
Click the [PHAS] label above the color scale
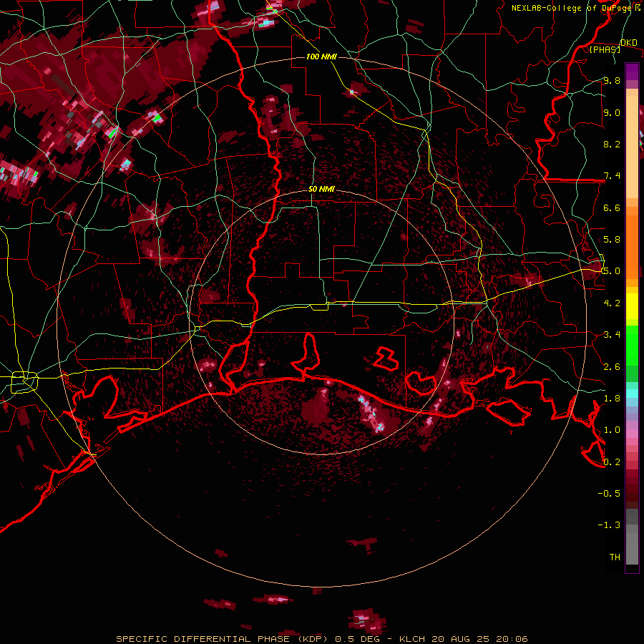(605, 49)
